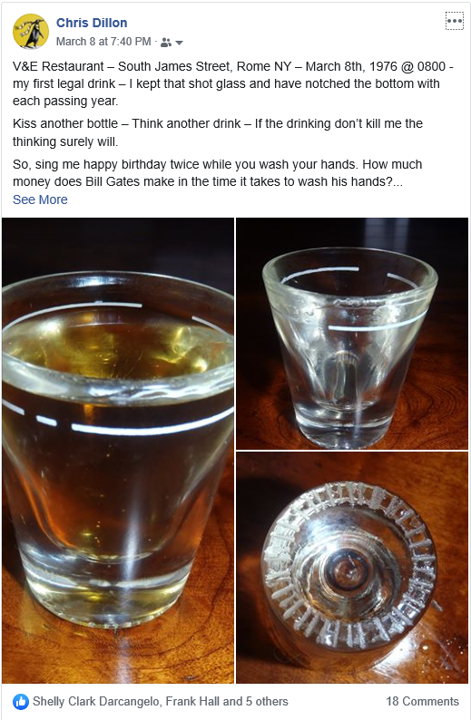This screenshot has height=720, width=471.
Task: Click the notched rim of glass bottom
Action: click(x=349, y=566)
